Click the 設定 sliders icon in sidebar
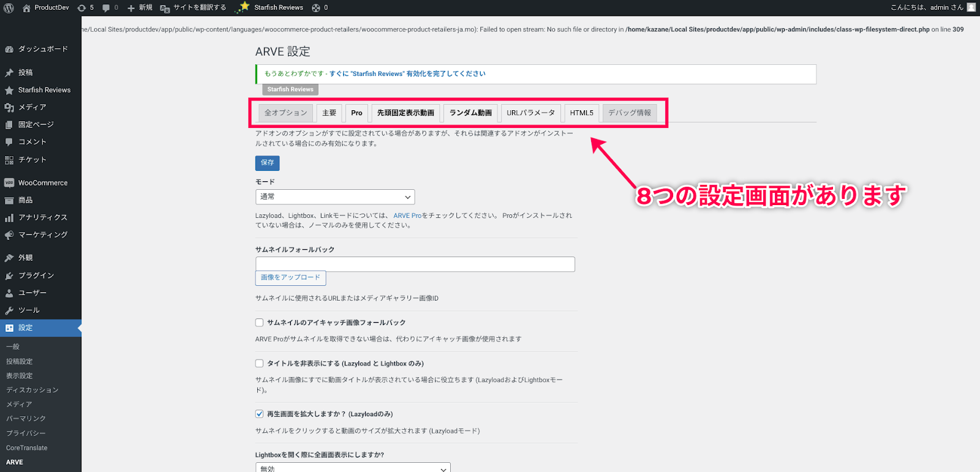The height and width of the screenshot is (472, 980). [x=9, y=328]
